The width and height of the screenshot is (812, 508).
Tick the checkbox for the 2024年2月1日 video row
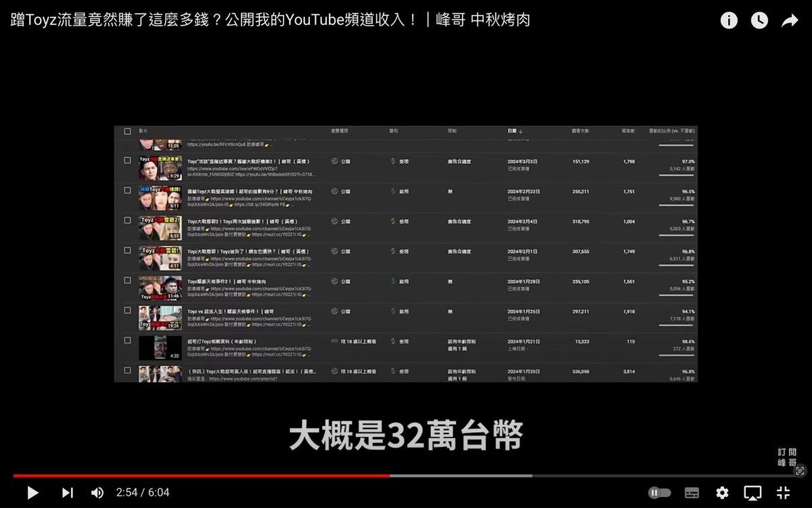(x=127, y=250)
